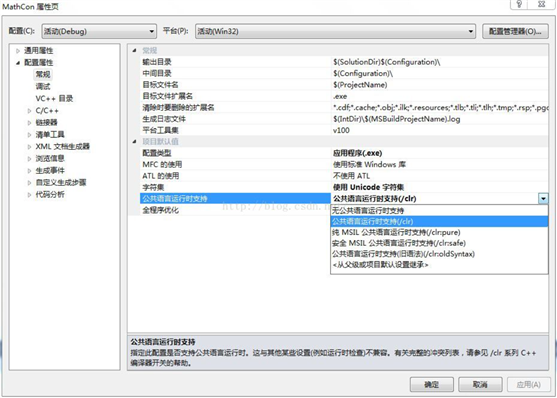Expand the 浏览信息 tree node
Screen dimensions: 557x398
(29, 158)
